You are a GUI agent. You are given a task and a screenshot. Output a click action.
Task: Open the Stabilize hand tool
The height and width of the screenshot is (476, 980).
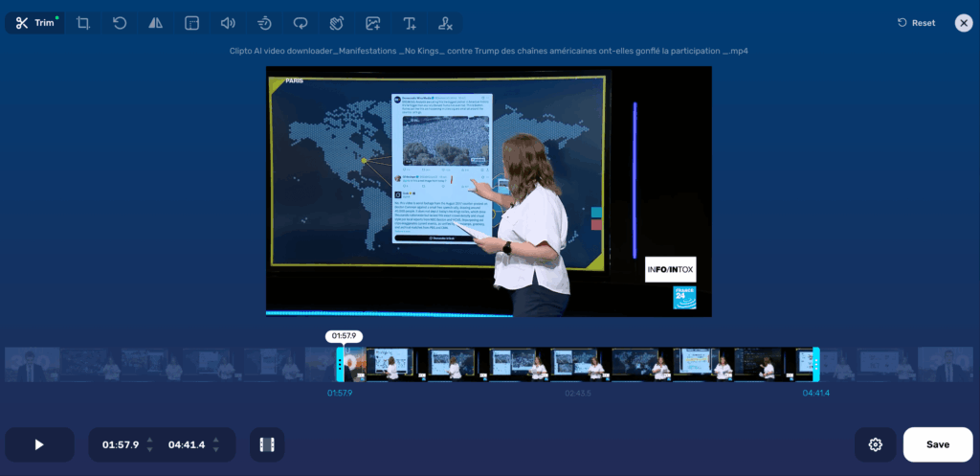tap(337, 23)
